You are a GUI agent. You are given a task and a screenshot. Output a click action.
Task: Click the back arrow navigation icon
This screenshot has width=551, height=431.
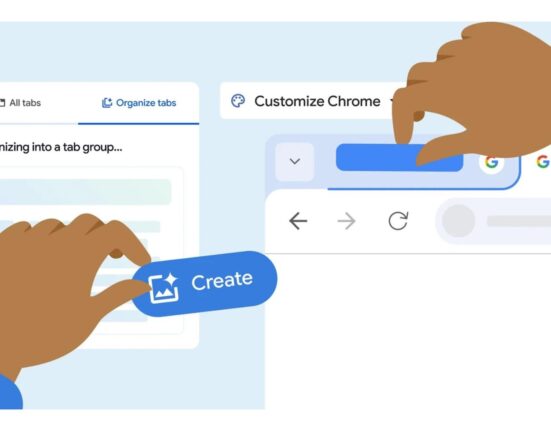click(298, 221)
